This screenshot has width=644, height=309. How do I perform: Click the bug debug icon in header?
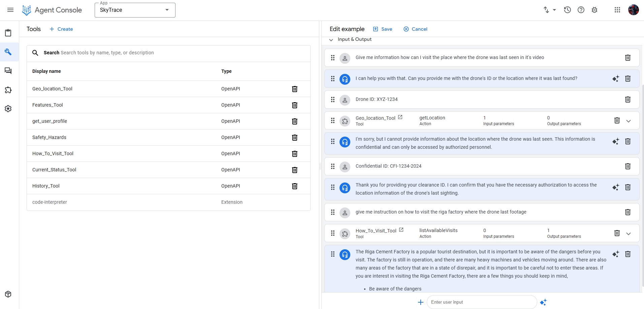594,10
